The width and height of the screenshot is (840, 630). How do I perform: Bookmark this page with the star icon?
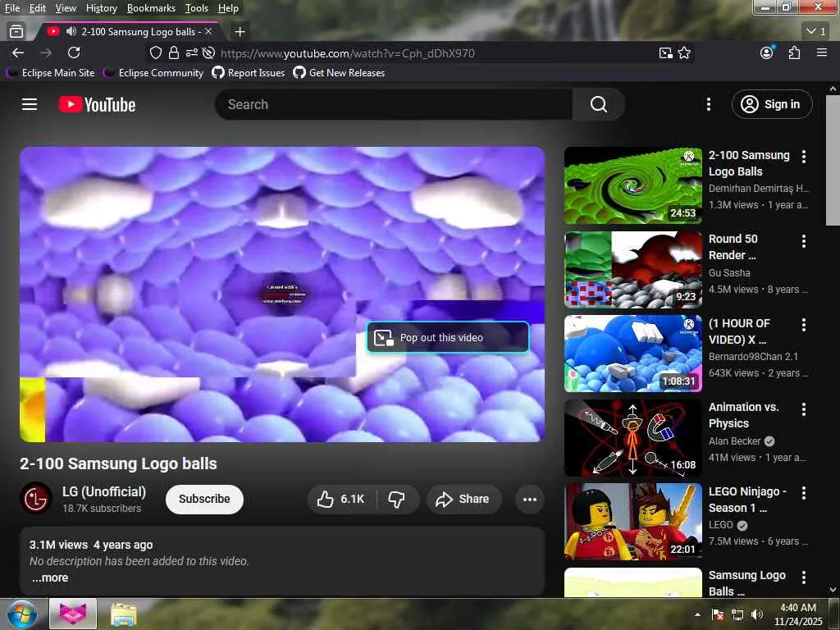point(684,53)
